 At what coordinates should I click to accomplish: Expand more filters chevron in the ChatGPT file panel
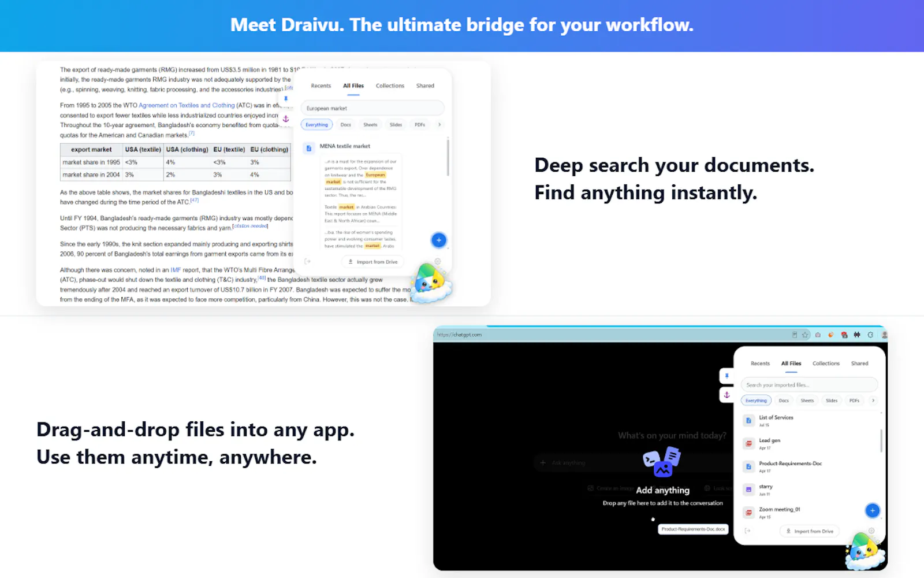pyautogui.click(x=873, y=401)
